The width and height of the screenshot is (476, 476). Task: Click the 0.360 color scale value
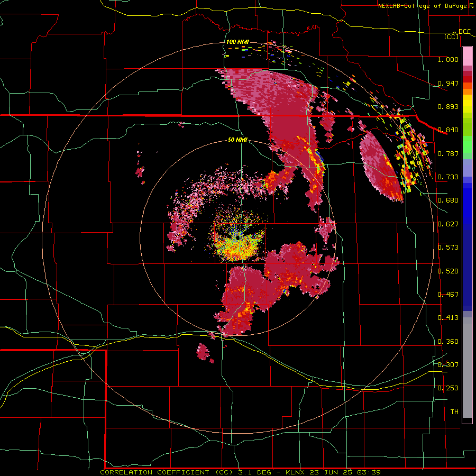point(448,342)
